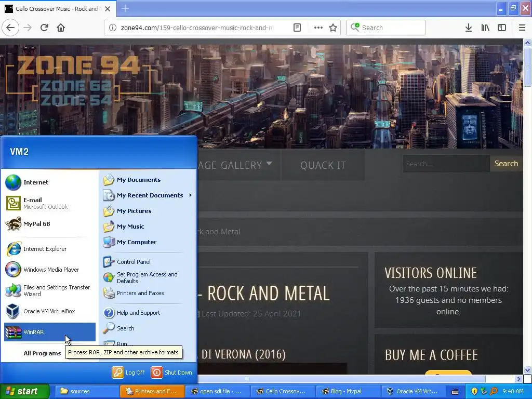Switch to Printers and Faxes taskbar window

click(x=152, y=391)
